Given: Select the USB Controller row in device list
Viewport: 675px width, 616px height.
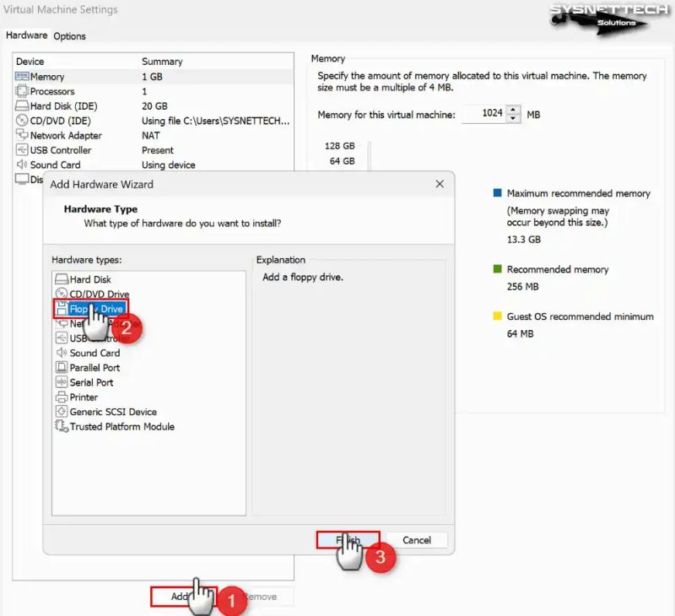Looking at the screenshot, I should click(154, 150).
